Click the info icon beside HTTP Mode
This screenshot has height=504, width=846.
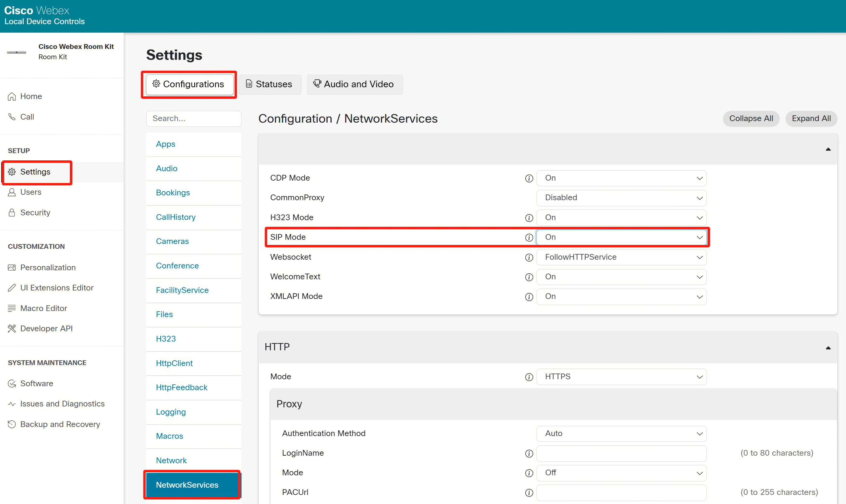[x=529, y=377]
